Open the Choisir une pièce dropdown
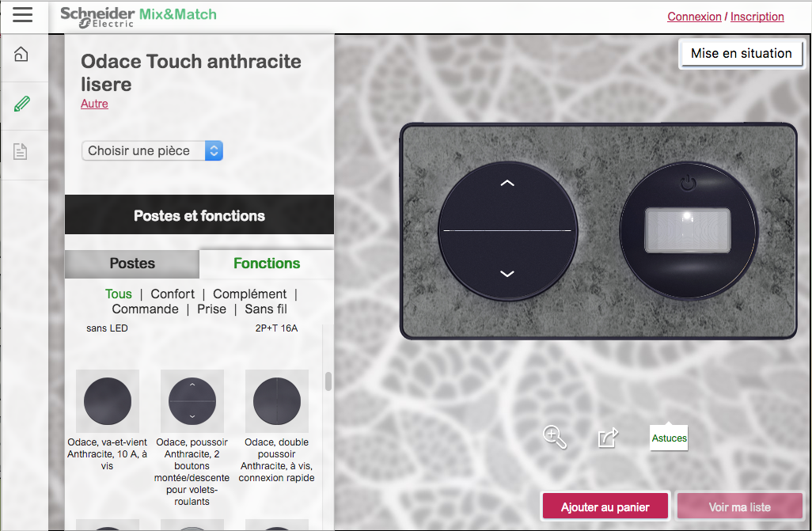812x531 pixels. tap(152, 150)
